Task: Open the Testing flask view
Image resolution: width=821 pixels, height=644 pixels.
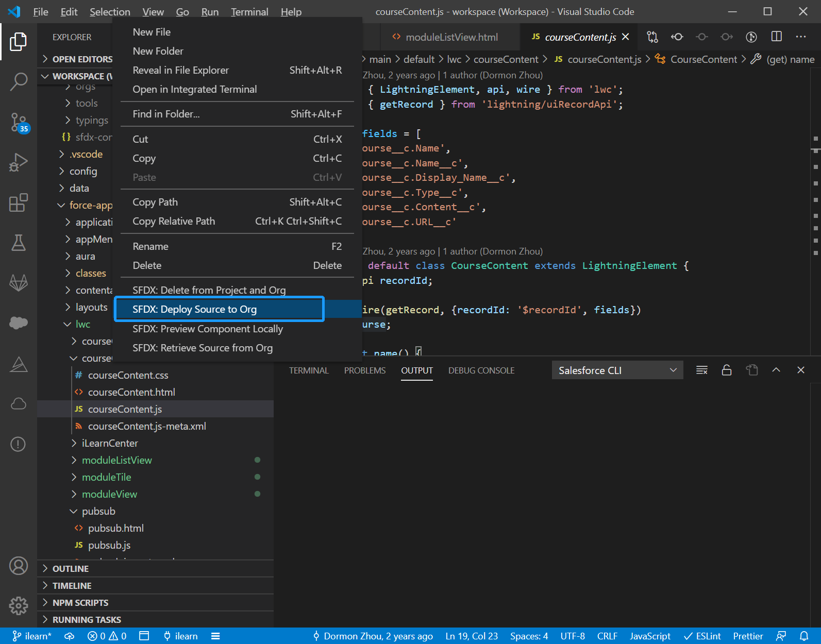Action: pyautogui.click(x=19, y=243)
